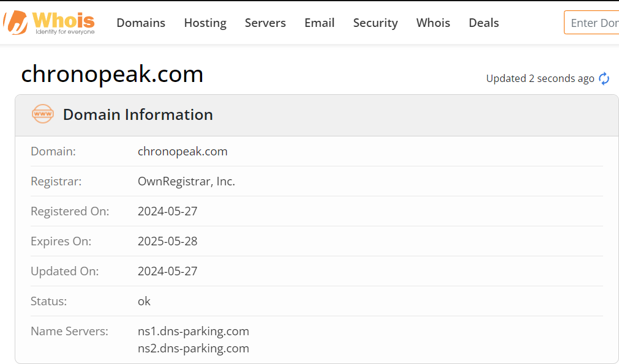
Task: Select the chronopeak.com domain value
Action: click(x=182, y=152)
